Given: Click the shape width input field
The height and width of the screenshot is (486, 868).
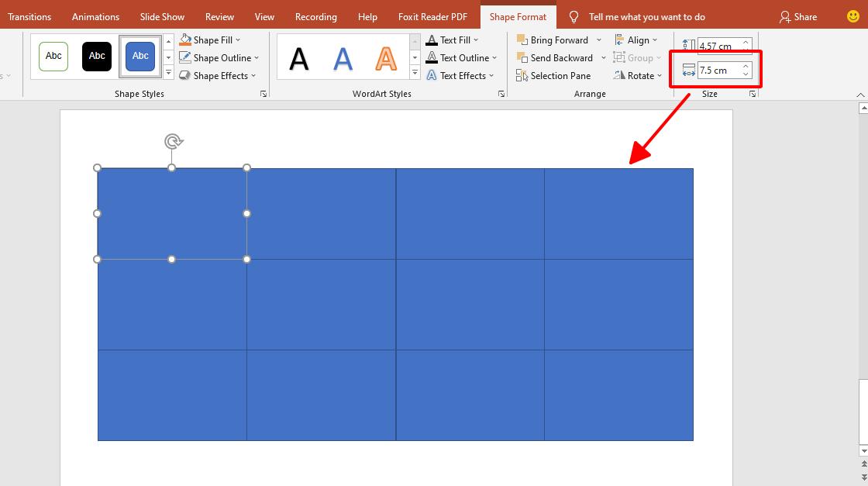Looking at the screenshot, I should point(718,71).
